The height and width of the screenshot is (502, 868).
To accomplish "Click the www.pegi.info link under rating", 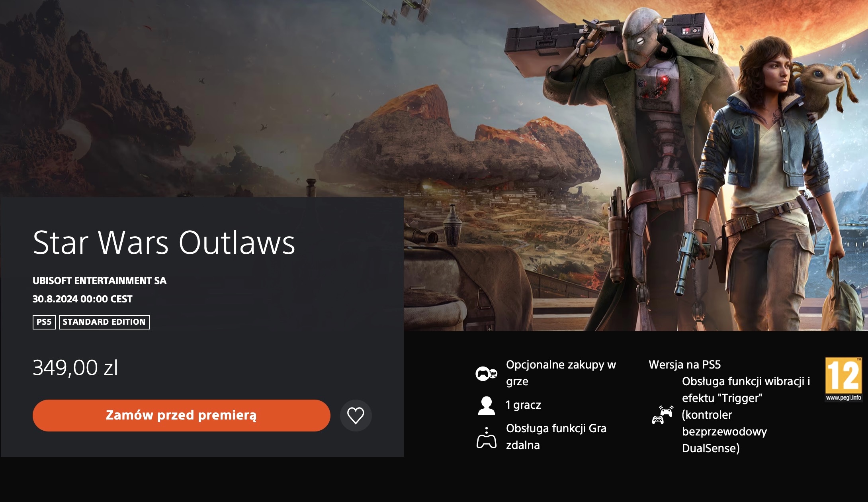I will [x=843, y=398].
